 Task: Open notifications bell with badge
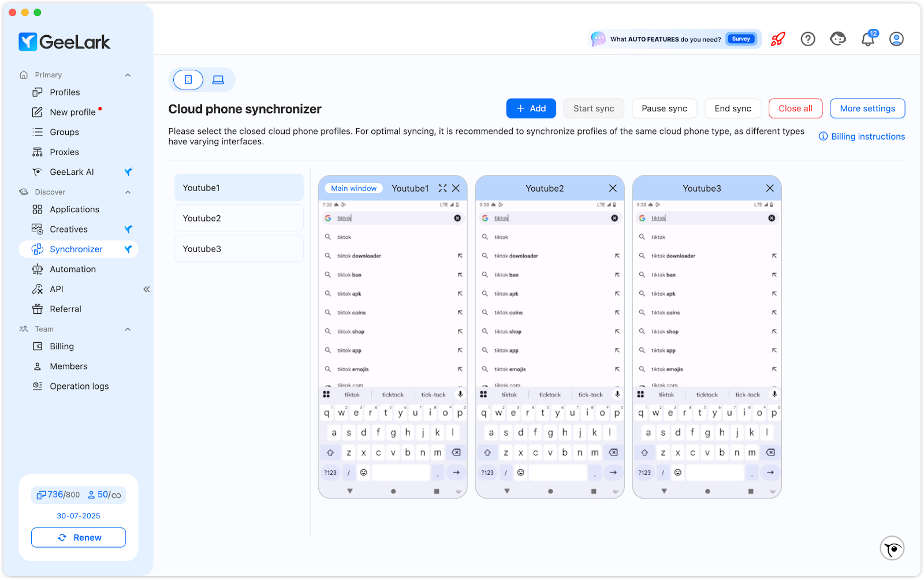(x=868, y=39)
